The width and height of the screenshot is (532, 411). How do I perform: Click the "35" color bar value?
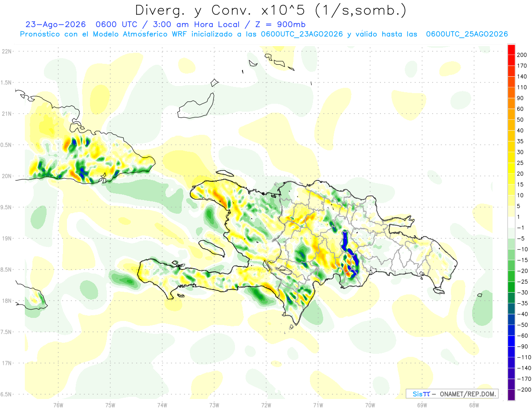(520, 141)
